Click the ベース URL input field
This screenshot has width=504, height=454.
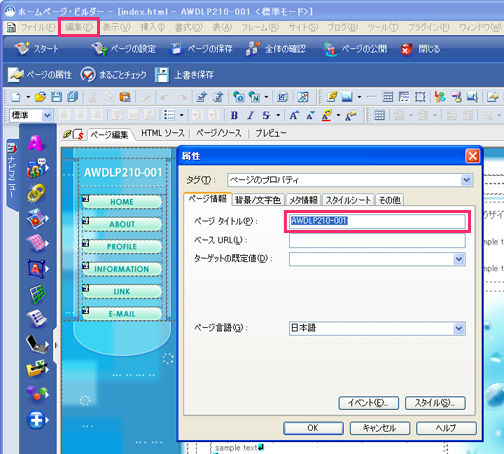pos(377,240)
